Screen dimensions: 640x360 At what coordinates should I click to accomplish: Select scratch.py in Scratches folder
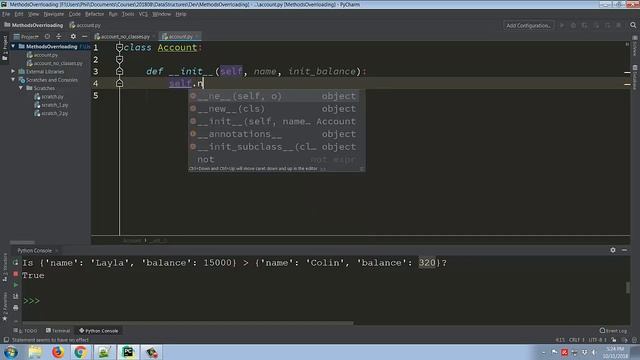tap(49, 97)
